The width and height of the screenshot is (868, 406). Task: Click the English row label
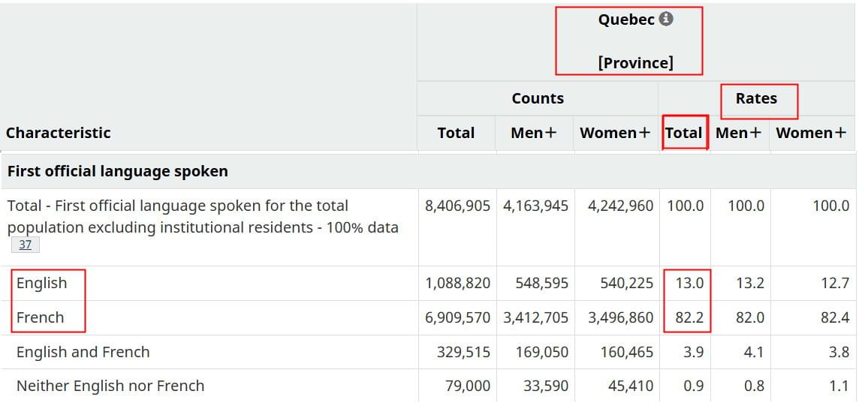coord(42,283)
